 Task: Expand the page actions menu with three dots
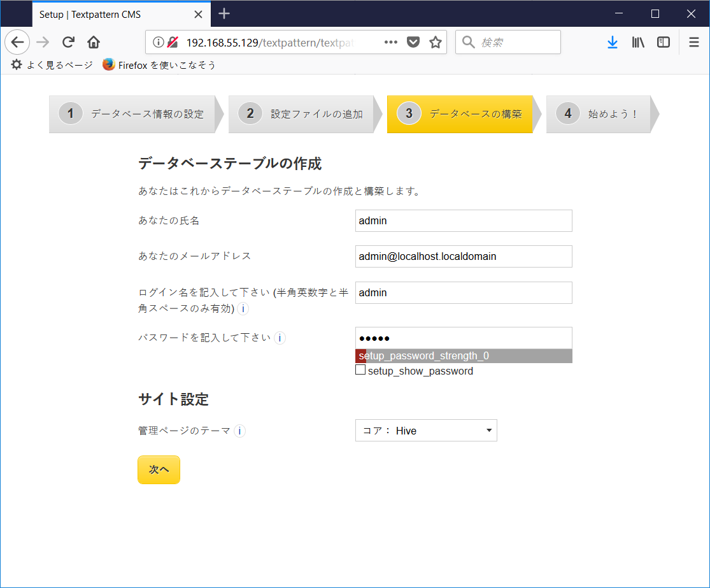click(390, 42)
